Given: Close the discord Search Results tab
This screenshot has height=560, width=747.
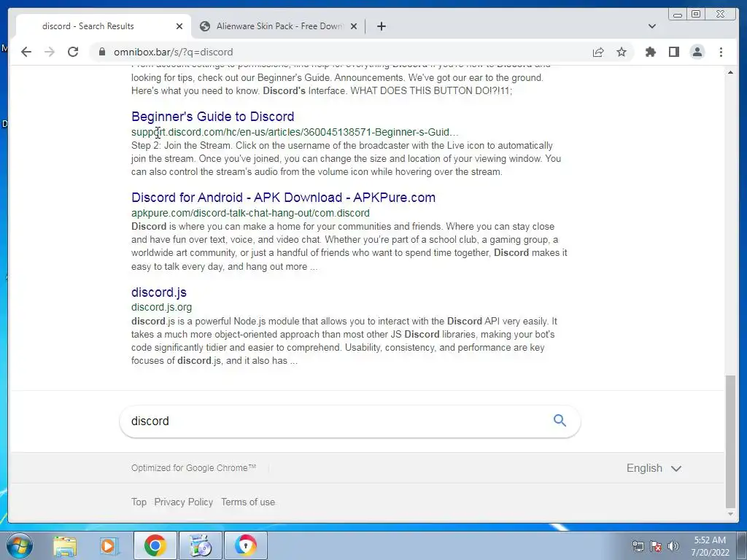Looking at the screenshot, I should click(179, 26).
